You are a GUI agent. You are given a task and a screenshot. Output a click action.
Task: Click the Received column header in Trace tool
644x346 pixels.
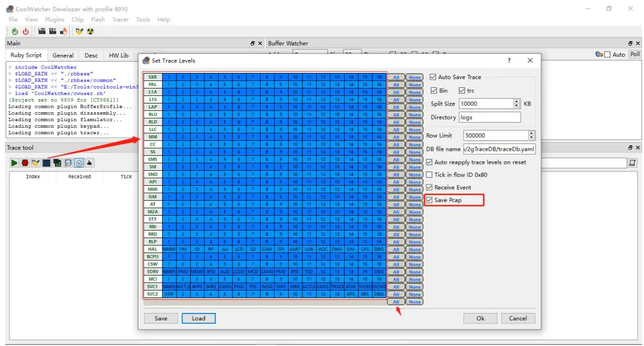click(x=79, y=176)
